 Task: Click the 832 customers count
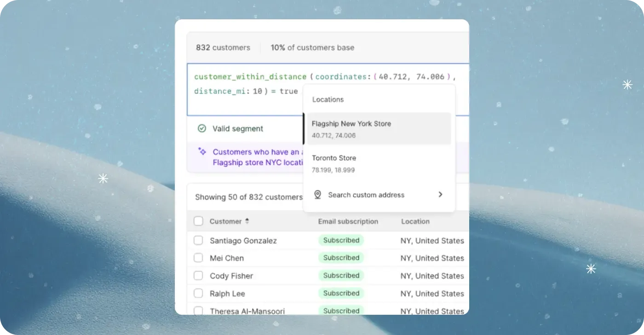(222, 47)
